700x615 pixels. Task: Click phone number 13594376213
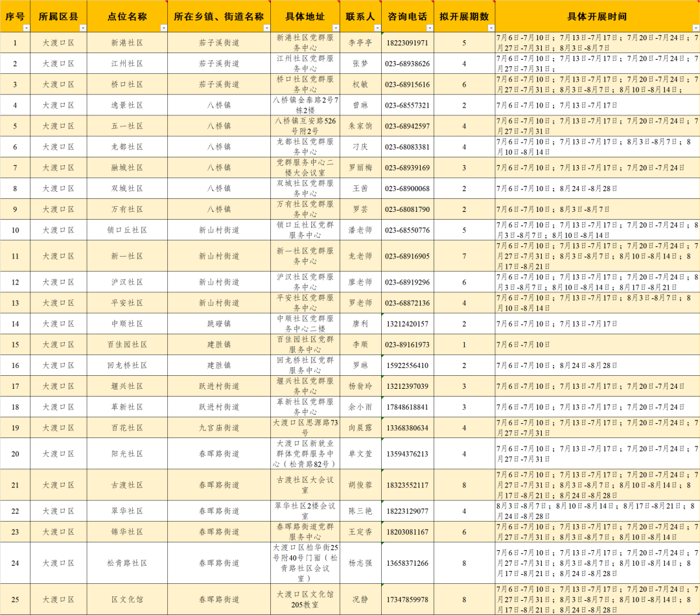[407, 454]
